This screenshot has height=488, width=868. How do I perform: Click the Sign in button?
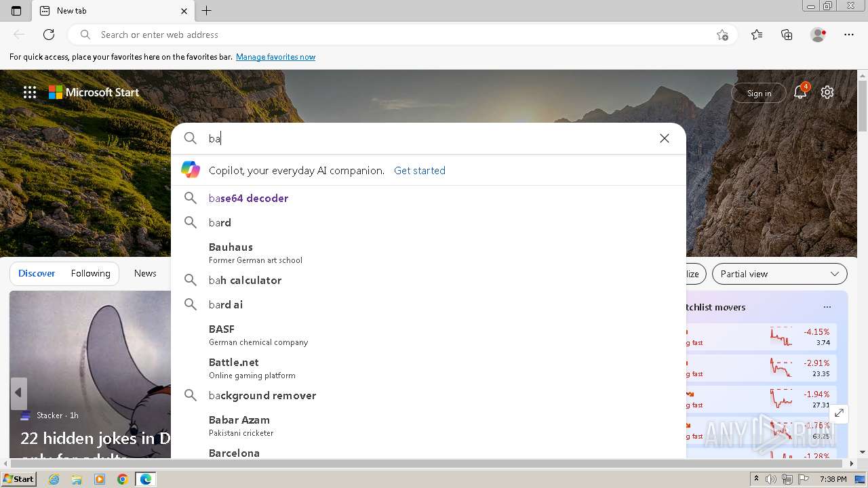click(759, 93)
